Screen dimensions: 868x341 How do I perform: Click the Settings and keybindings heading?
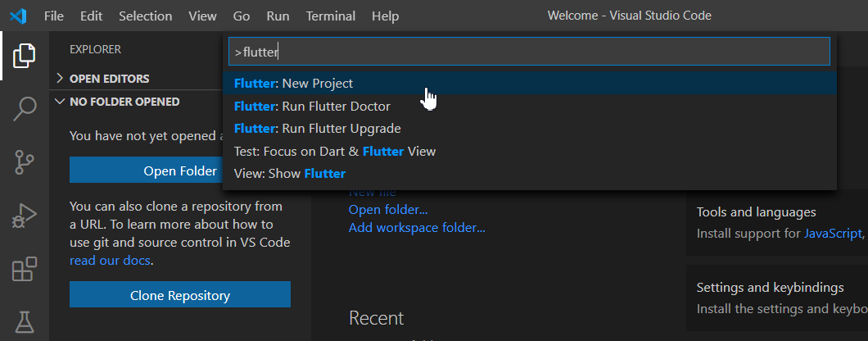click(770, 287)
